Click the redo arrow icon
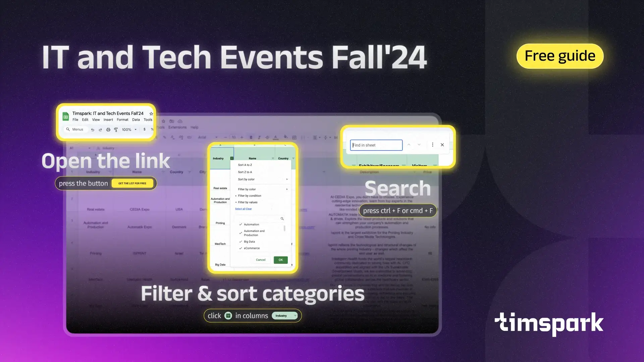 [x=100, y=129]
